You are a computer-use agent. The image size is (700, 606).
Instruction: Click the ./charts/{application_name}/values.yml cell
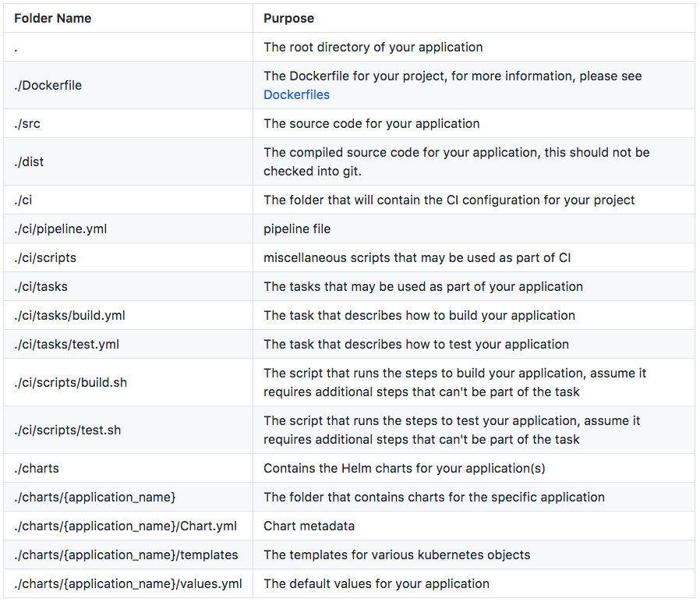pos(128,583)
